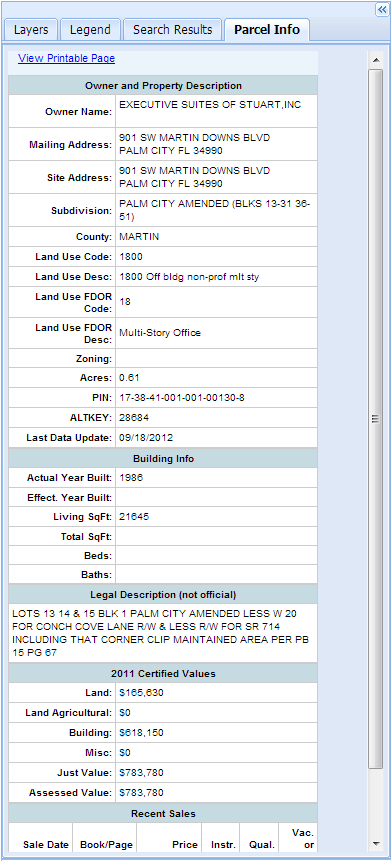Select the Mailing Address value cell
Screen dimensions: 391x861
(x=216, y=144)
